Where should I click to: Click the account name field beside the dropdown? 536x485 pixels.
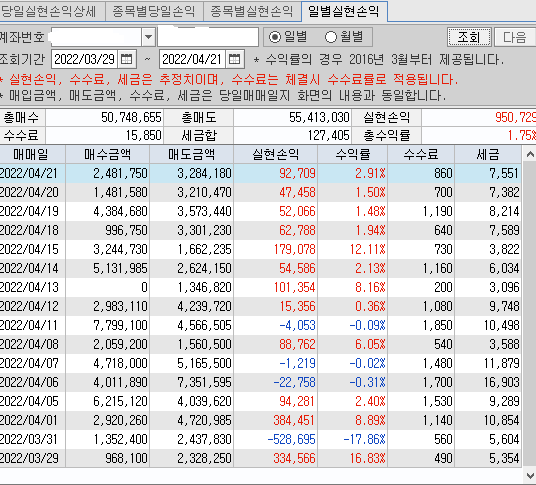point(208,37)
